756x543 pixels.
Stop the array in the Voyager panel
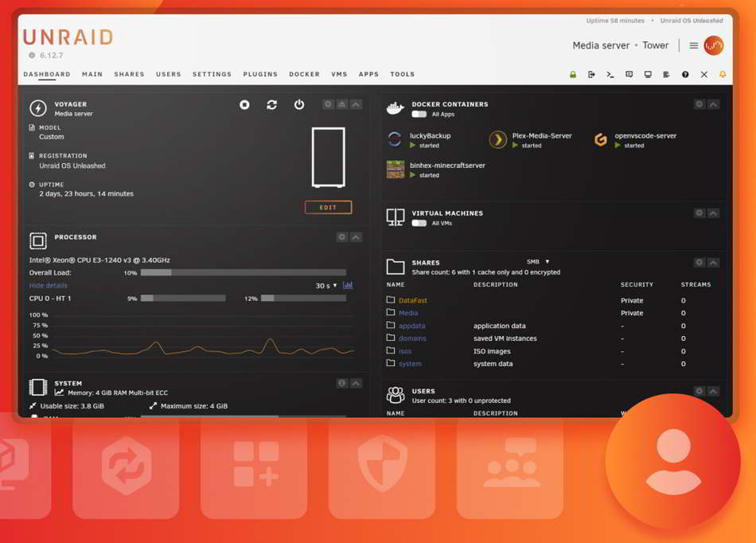coord(244,104)
